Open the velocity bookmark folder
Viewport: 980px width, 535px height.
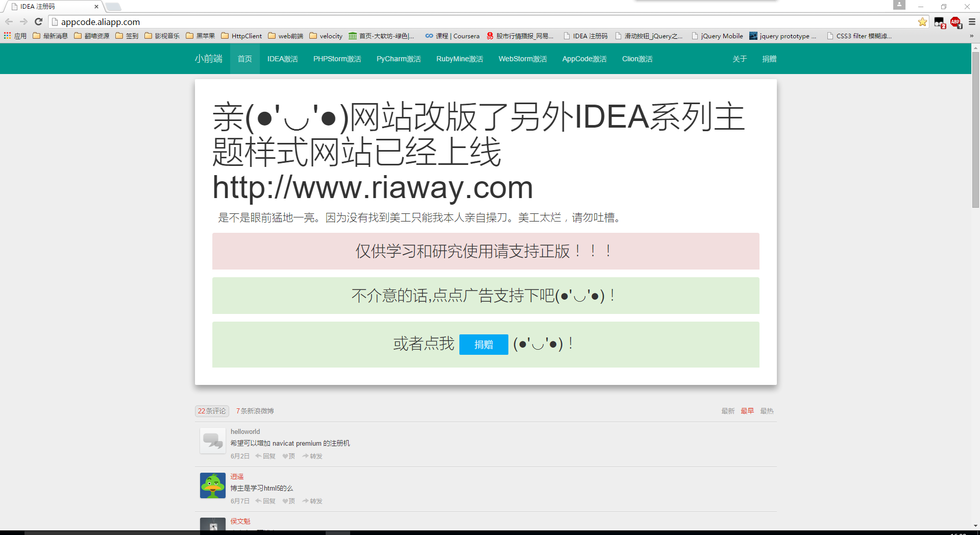[326, 36]
